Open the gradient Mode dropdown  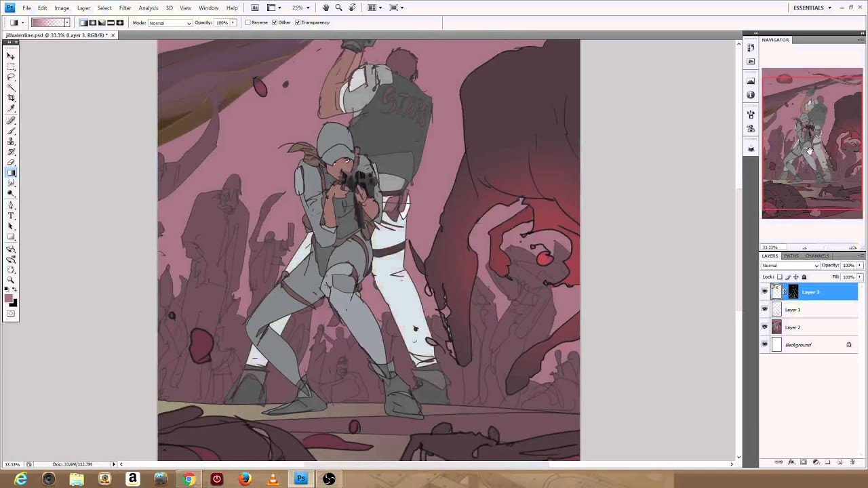click(x=170, y=23)
